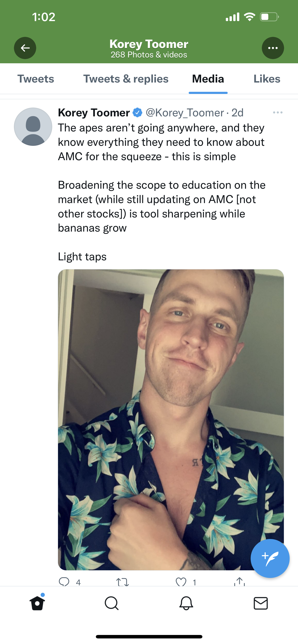Switch to Tweets & replies tab
Viewport: 298px width, 644px height.
click(x=126, y=79)
